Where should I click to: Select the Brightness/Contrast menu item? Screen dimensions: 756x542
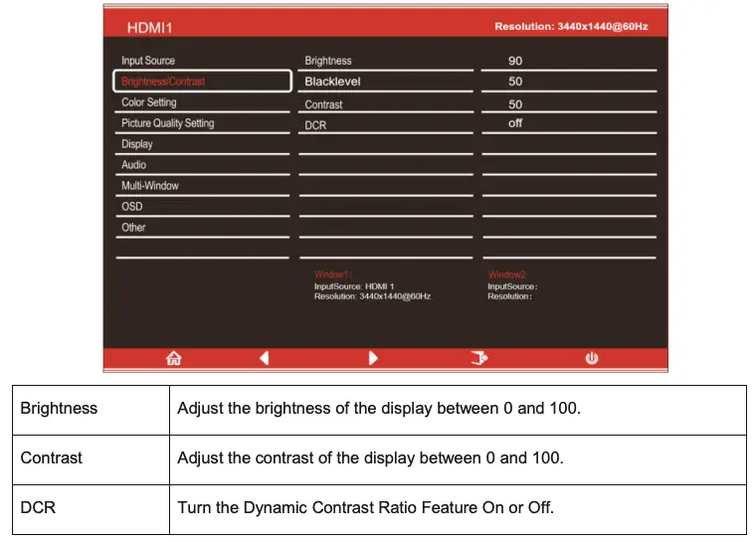click(x=202, y=81)
